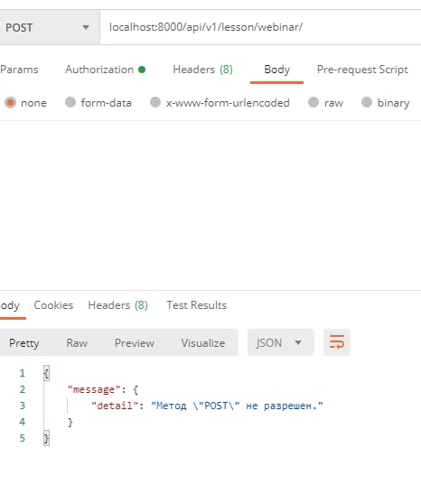Select the form-data radio option

70,103
